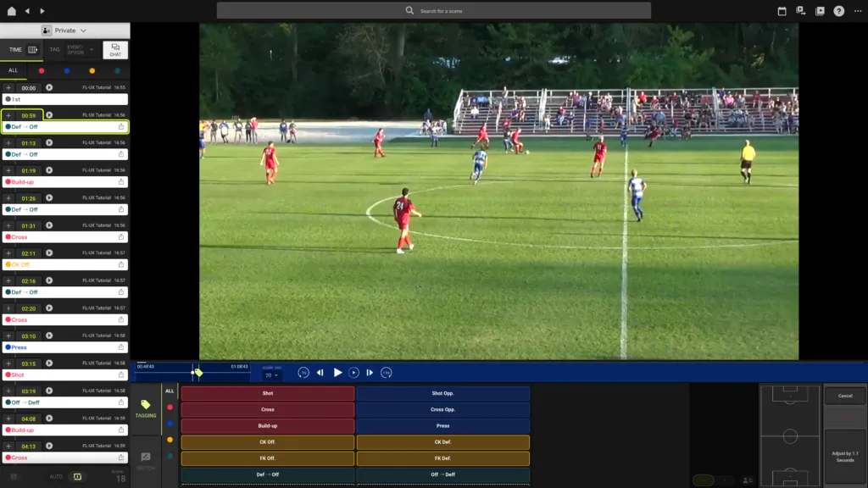The image size is (868, 488).
Task: Click the Cancel button
Action: pos(845,396)
